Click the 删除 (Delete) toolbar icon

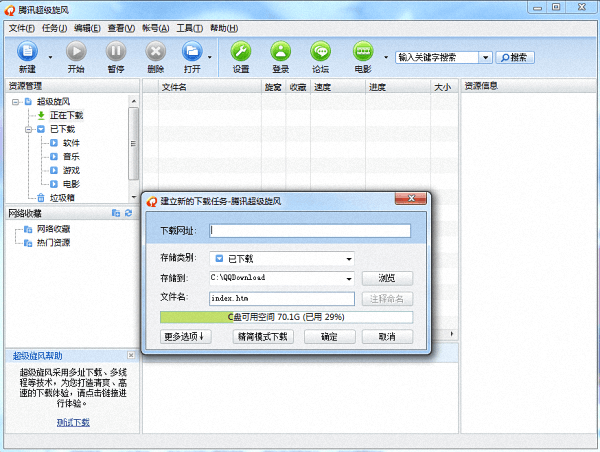point(155,51)
